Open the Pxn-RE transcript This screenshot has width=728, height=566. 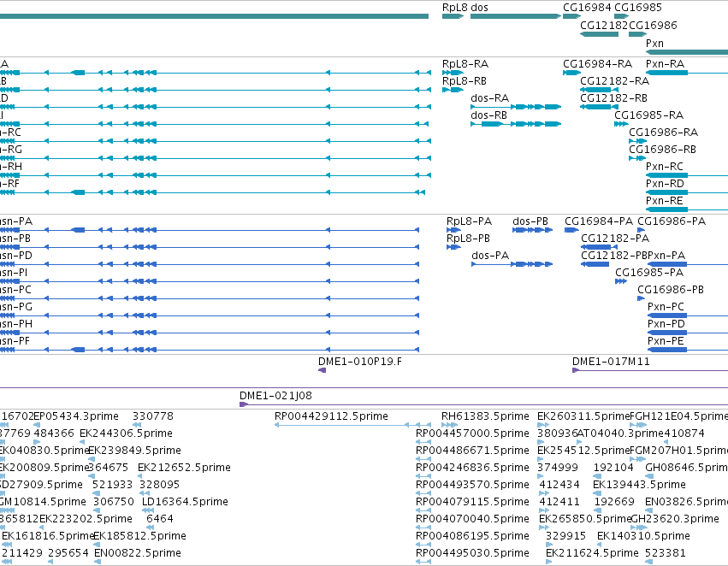click(x=665, y=201)
